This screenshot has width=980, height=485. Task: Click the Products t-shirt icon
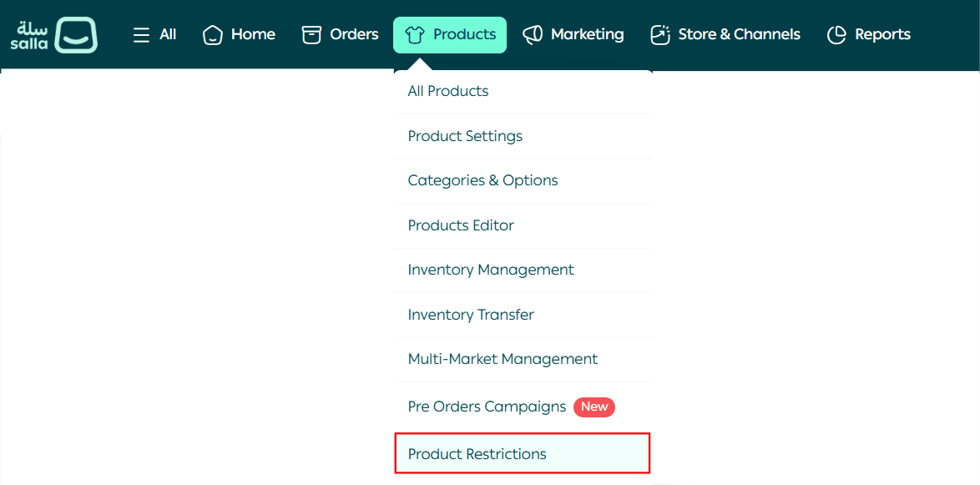415,35
